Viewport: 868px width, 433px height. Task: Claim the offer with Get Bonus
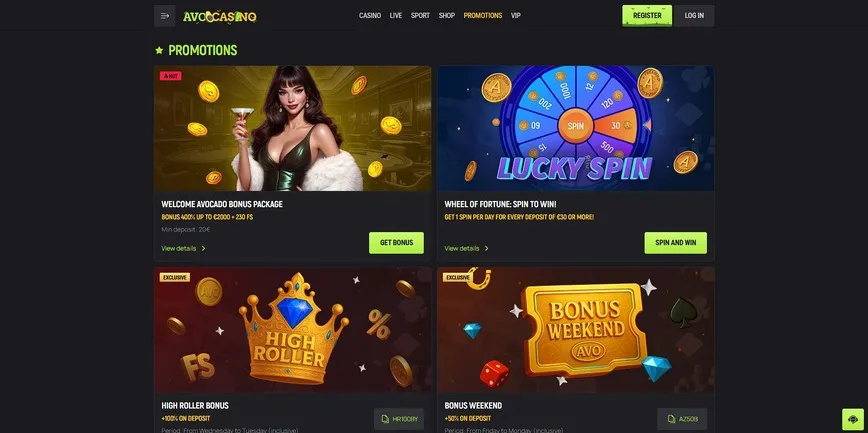396,243
